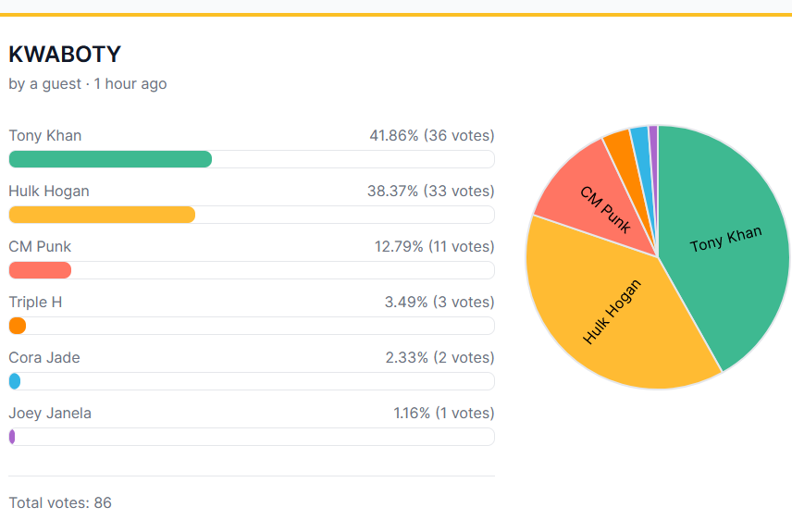Click the Joey Janela option label
The height and width of the screenshot is (532, 792).
click(50, 414)
